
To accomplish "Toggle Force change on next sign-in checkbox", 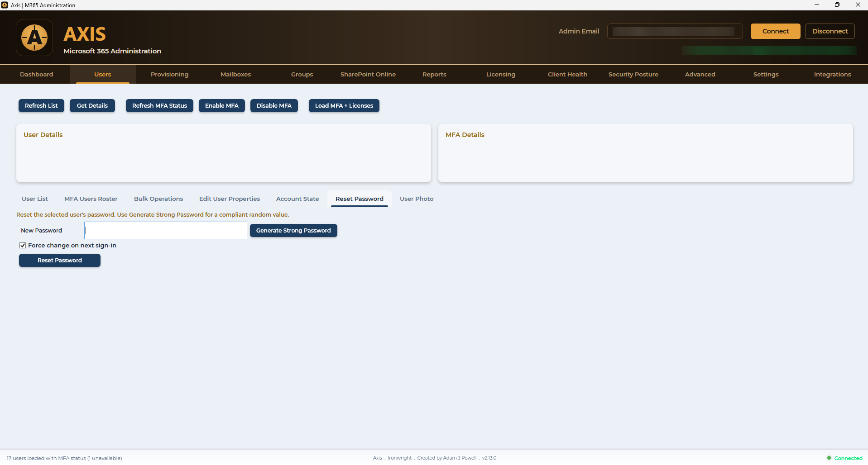I will click(x=23, y=246).
